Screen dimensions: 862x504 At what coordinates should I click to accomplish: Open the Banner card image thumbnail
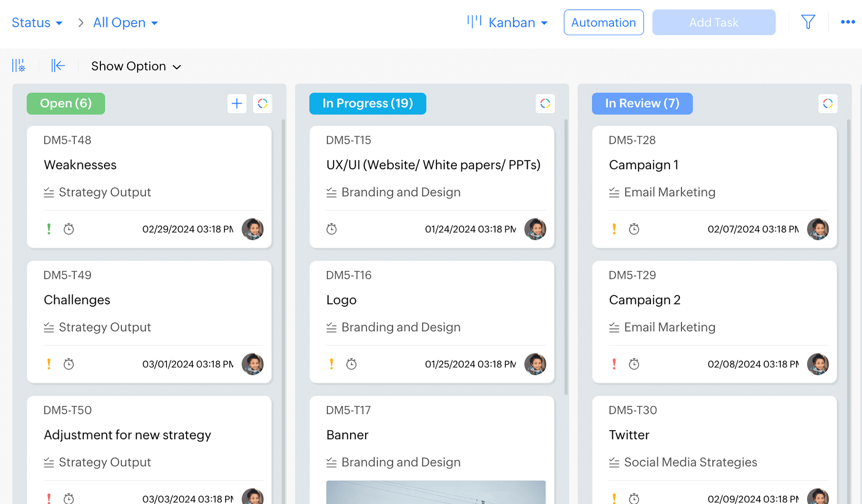(x=435, y=492)
